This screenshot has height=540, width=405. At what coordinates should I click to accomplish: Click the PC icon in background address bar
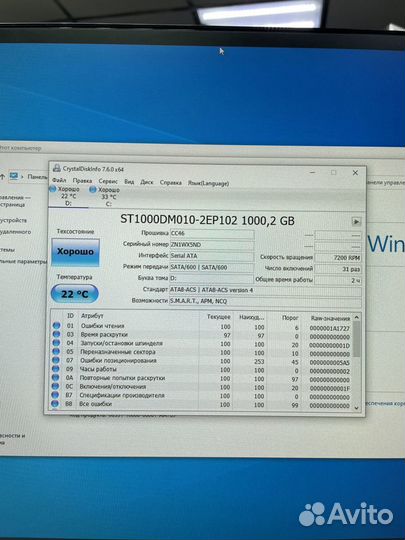[13, 176]
